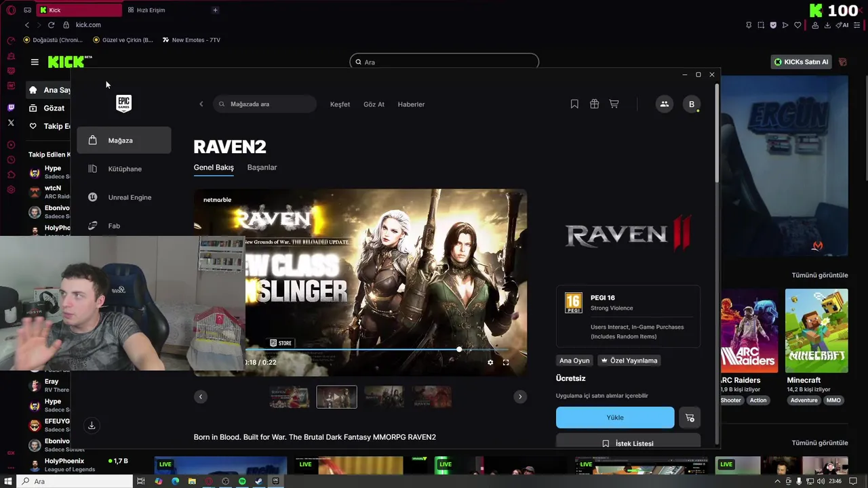Image resolution: width=868 pixels, height=488 pixels.
Task: Open the gift redeem icon in Epic header
Action: point(594,104)
